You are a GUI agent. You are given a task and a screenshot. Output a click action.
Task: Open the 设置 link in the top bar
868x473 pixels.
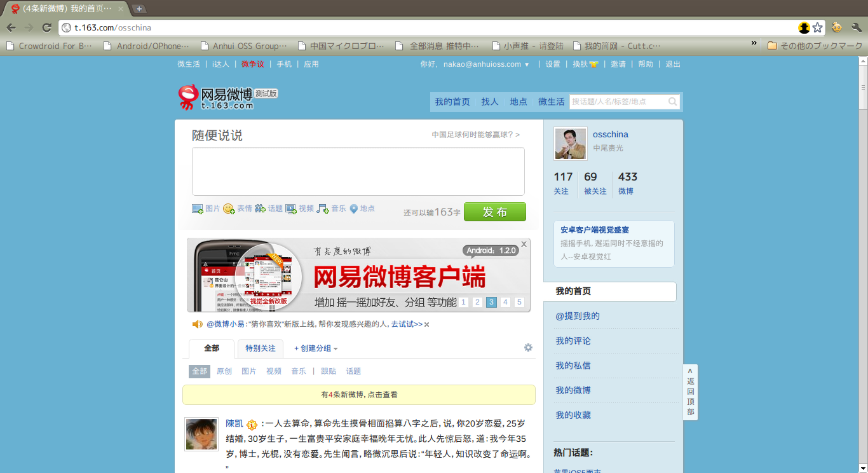(553, 64)
